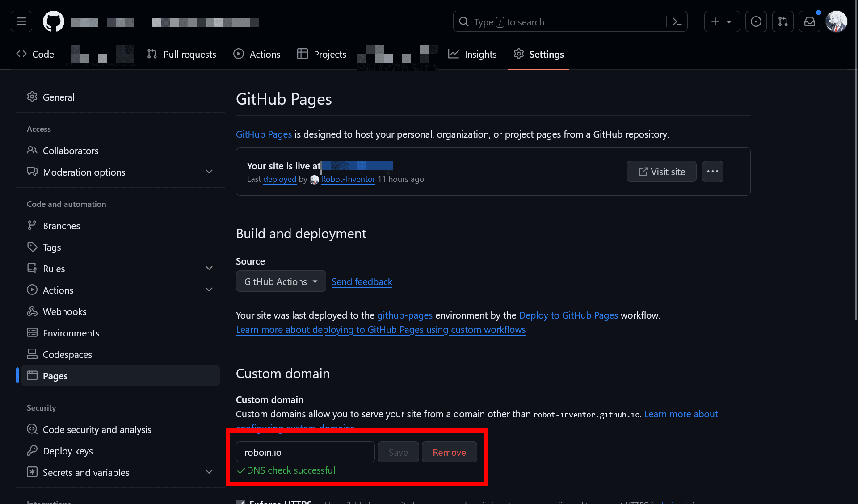Go to the GitHub homepage logo
The image size is (858, 504).
point(54,21)
